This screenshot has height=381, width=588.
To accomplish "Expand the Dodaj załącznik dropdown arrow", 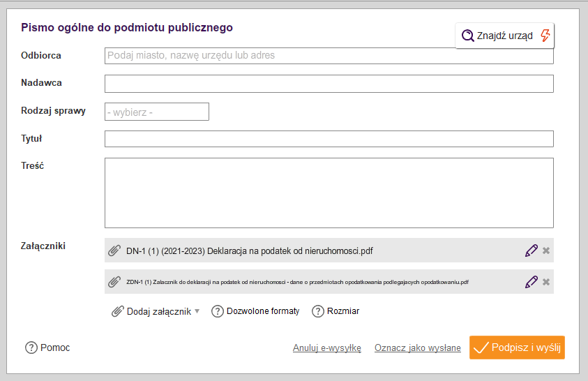I will coord(197,311).
